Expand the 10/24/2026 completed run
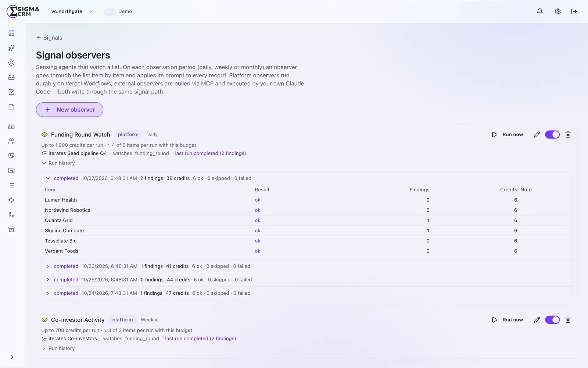Image resolution: width=588 pixels, height=368 pixels. 48,293
